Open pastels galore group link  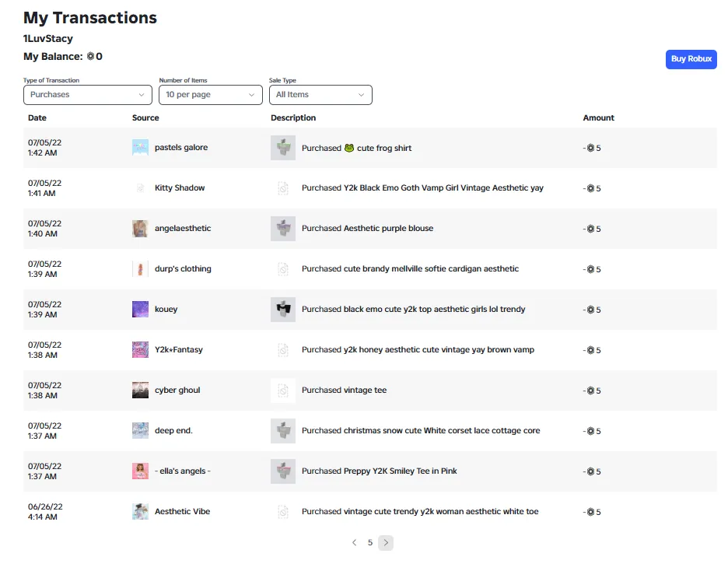181,148
